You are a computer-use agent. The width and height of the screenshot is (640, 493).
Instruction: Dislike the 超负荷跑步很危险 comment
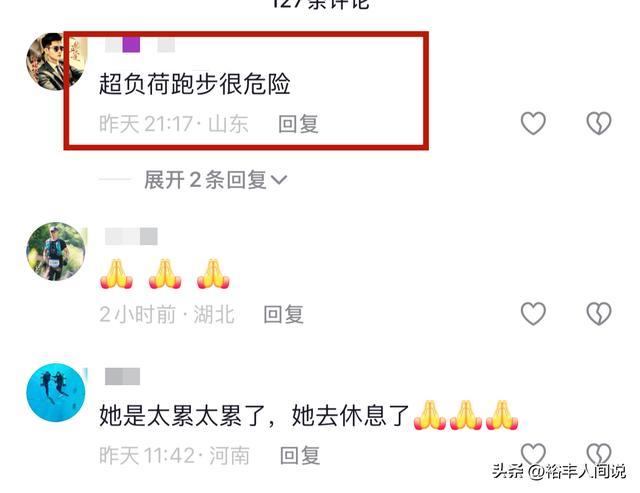coord(598,123)
